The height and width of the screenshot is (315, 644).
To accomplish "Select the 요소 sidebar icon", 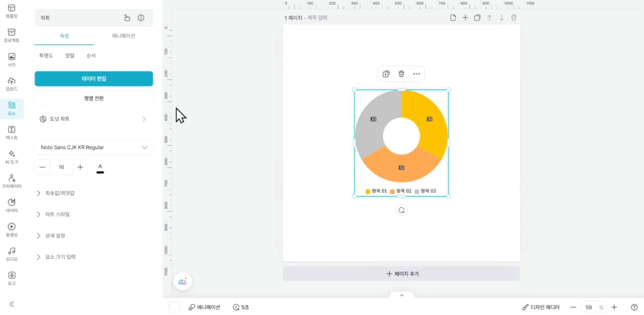I will coord(12,109).
